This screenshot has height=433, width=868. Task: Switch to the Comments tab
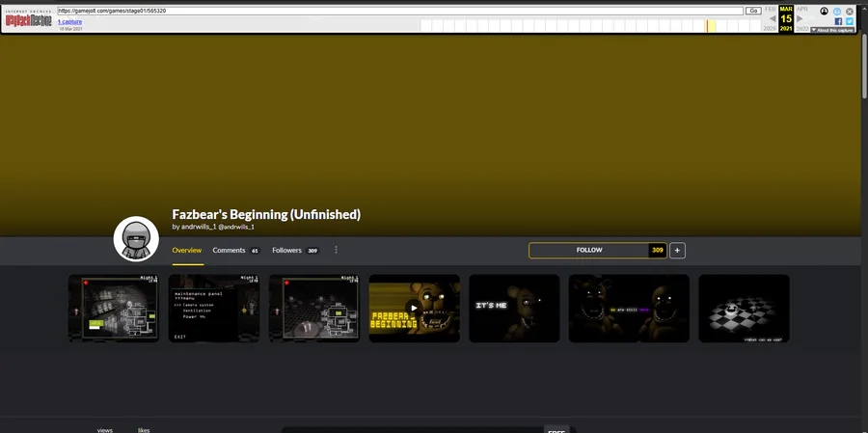(236, 251)
